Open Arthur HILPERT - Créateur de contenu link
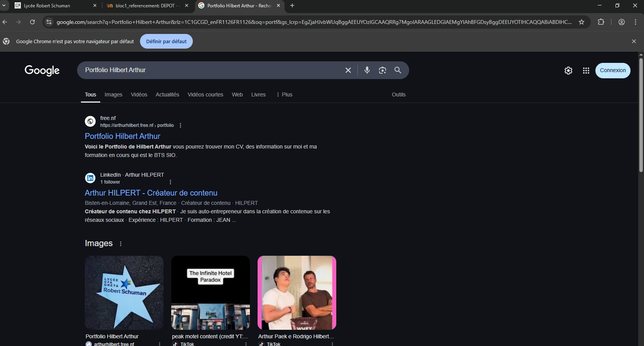The image size is (644, 346). (151, 193)
